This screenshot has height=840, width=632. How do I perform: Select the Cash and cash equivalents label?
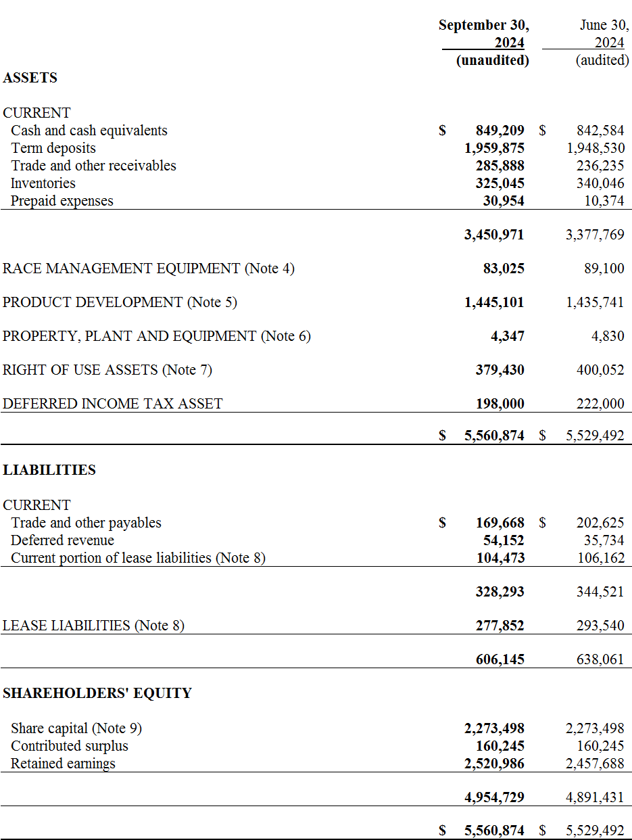point(89,131)
